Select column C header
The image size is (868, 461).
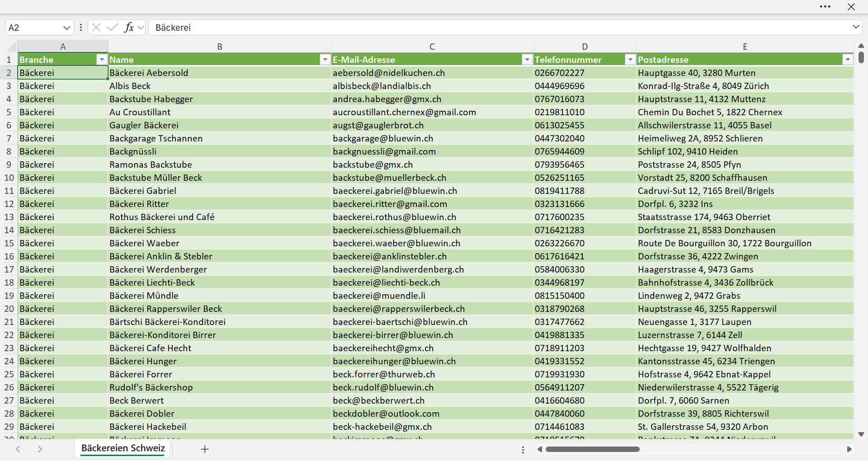click(432, 47)
